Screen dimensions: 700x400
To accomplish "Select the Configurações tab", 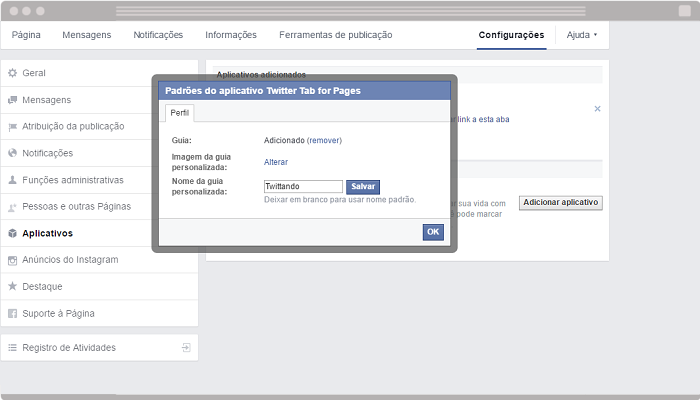I will [511, 35].
